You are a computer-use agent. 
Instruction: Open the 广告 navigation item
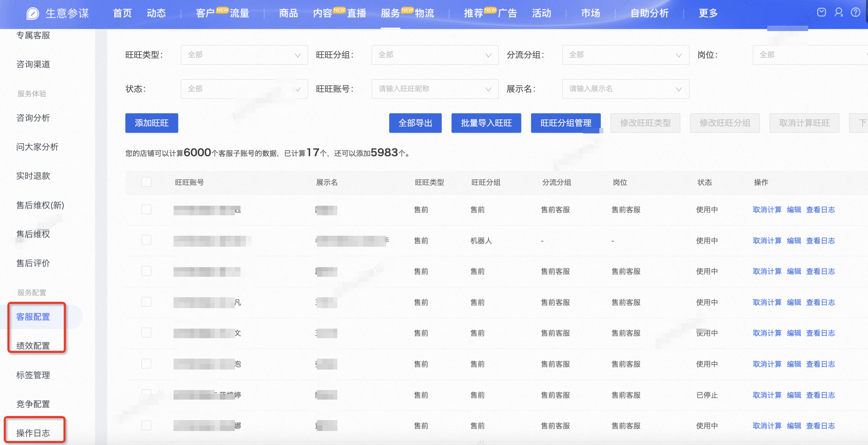508,13
